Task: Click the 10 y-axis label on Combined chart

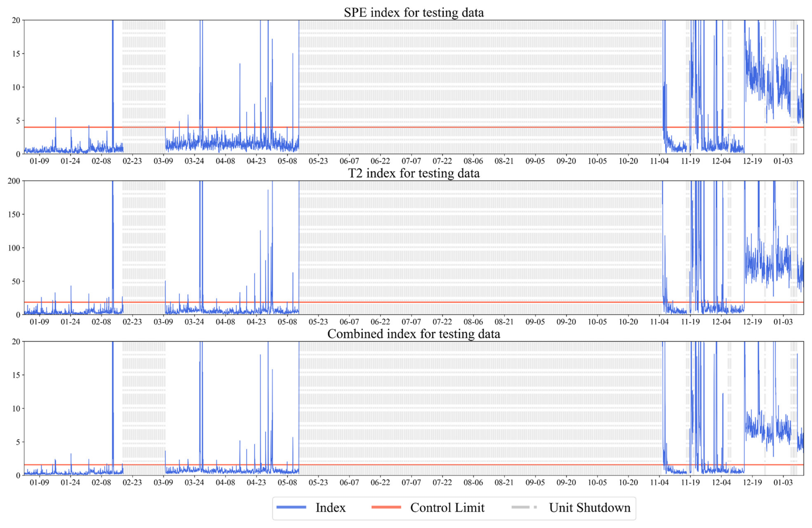Action: pos(16,408)
